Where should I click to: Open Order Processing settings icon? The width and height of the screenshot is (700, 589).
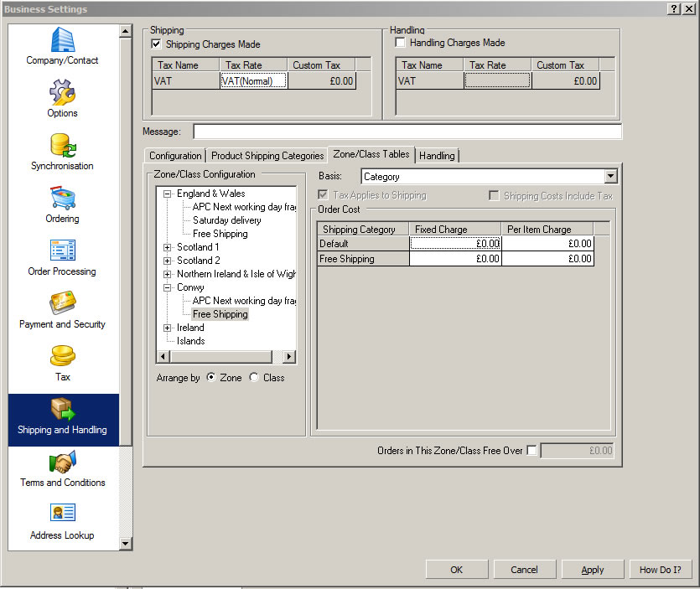pyautogui.click(x=62, y=251)
